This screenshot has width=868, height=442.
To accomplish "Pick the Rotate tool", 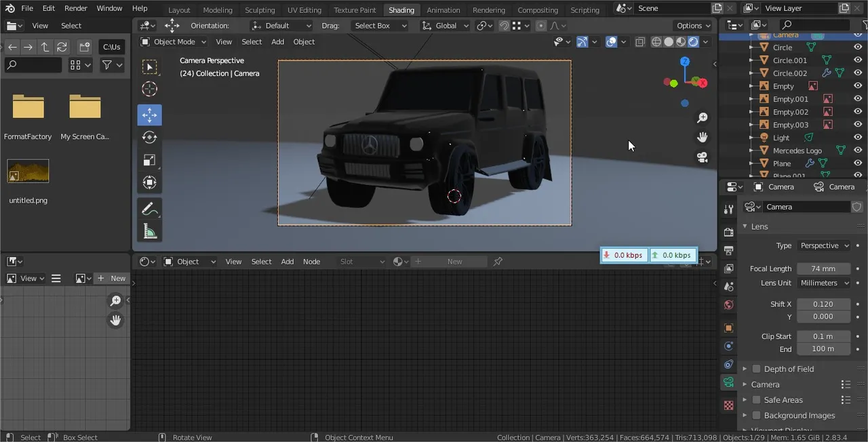I will (x=150, y=138).
